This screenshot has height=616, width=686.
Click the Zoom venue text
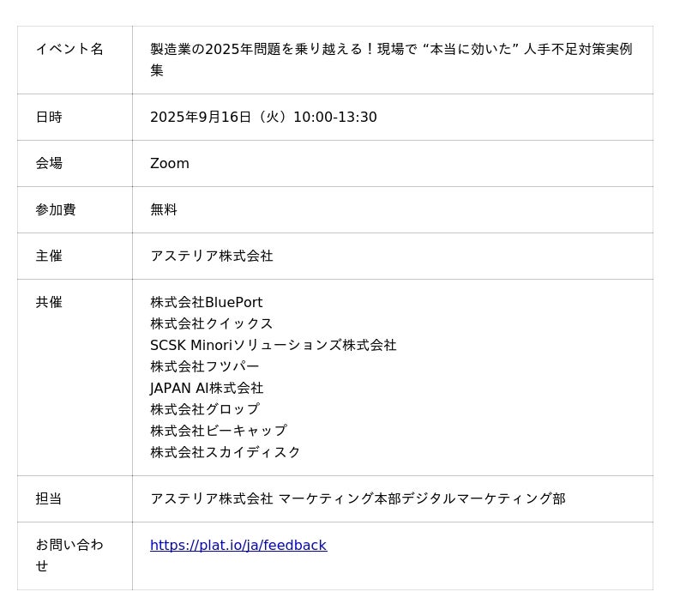170,163
